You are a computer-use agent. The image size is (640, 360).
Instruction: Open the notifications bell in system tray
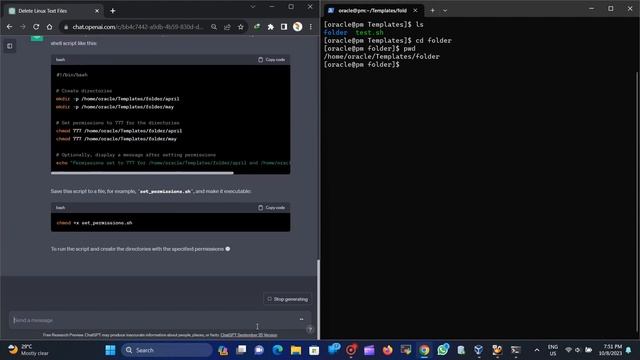pyautogui.click(x=629, y=350)
